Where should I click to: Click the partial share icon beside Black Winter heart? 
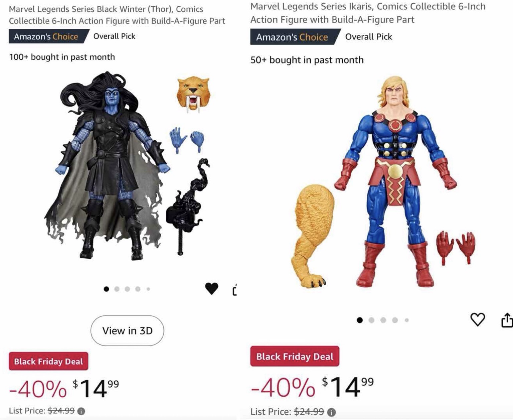[234, 289]
